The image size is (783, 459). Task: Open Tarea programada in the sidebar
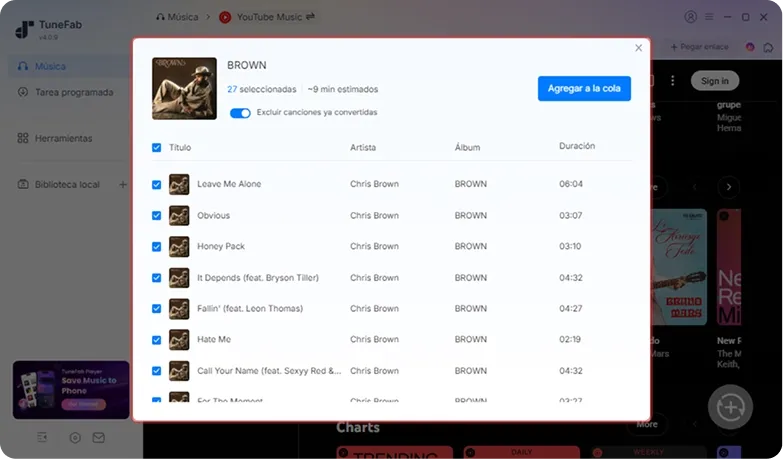(x=65, y=92)
